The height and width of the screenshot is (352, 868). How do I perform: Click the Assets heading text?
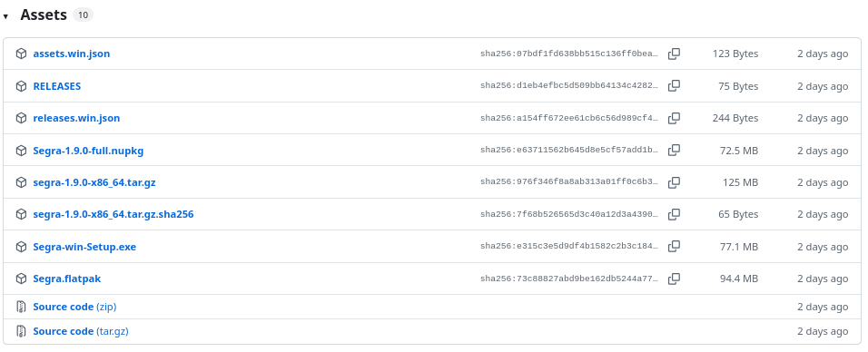click(44, 15)
